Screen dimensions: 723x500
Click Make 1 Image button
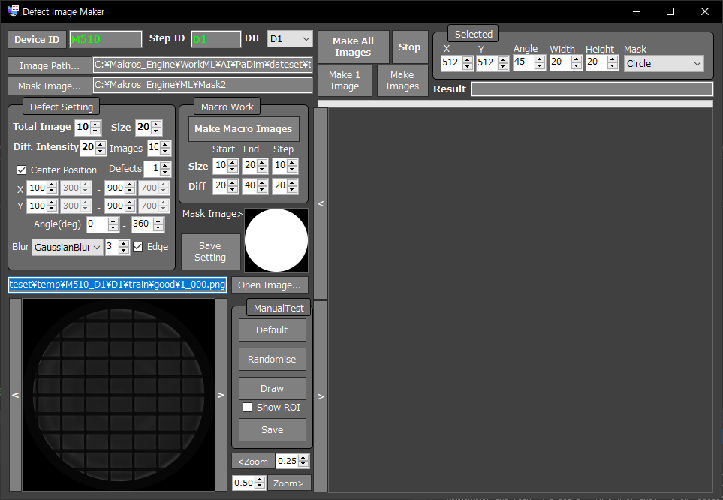345,80
